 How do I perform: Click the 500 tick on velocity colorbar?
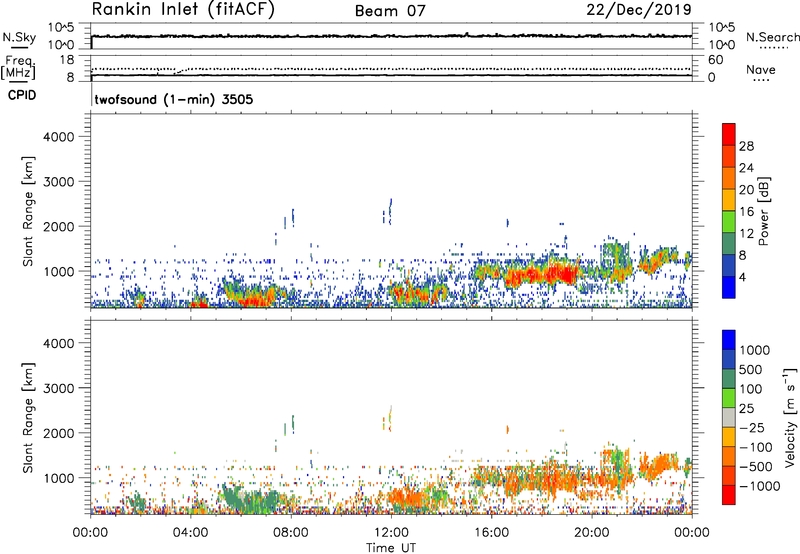pyautogui.click(x=751, y=369)
